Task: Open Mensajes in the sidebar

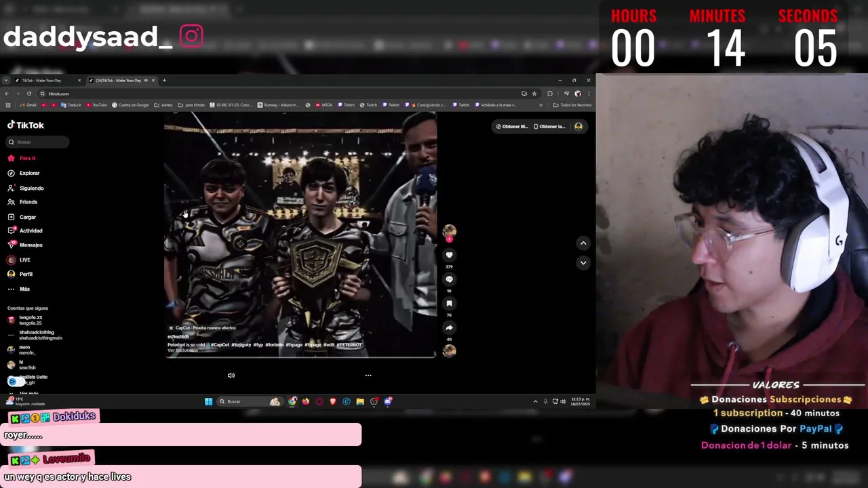Action: [x=25, y=245]
